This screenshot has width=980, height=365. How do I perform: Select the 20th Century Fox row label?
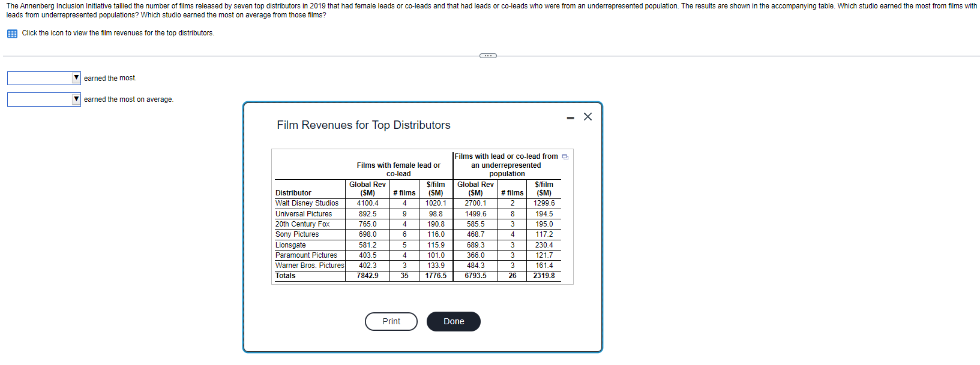[302, 224]
